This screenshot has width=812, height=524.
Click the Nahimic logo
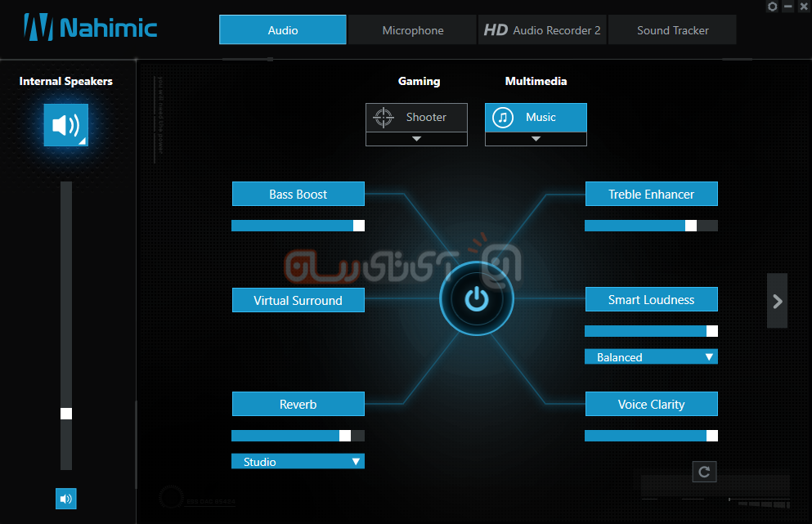90,28
